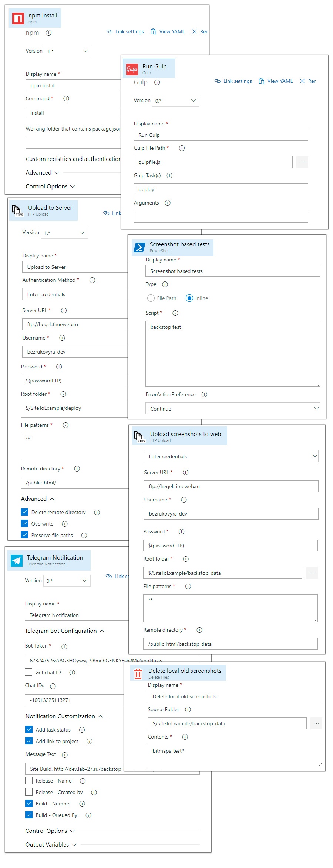Click View YAML on the Gulp panel
Image resolution: width=333 pixels, height=868 pixels.
tap(275, 81)
